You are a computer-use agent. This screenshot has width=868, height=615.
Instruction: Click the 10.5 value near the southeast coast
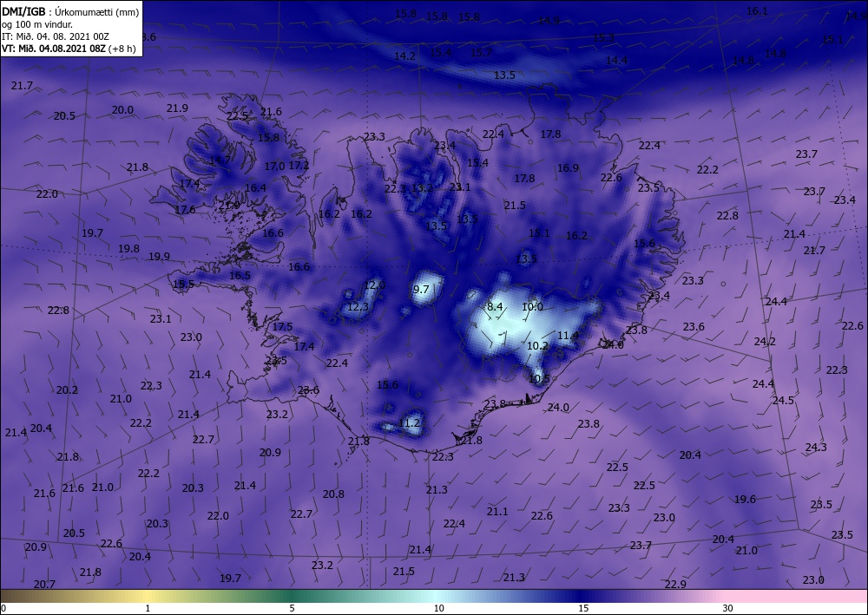point(540,379)
